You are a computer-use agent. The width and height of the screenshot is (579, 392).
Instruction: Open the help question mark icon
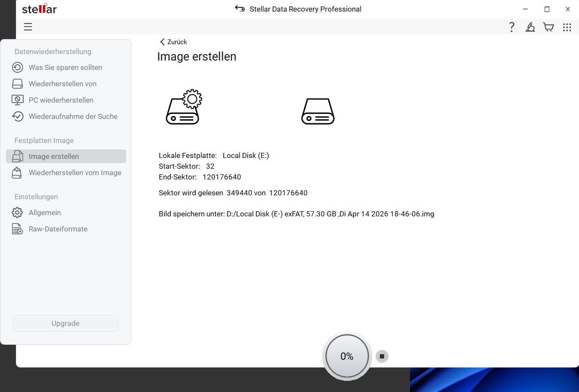coord(512,27)
